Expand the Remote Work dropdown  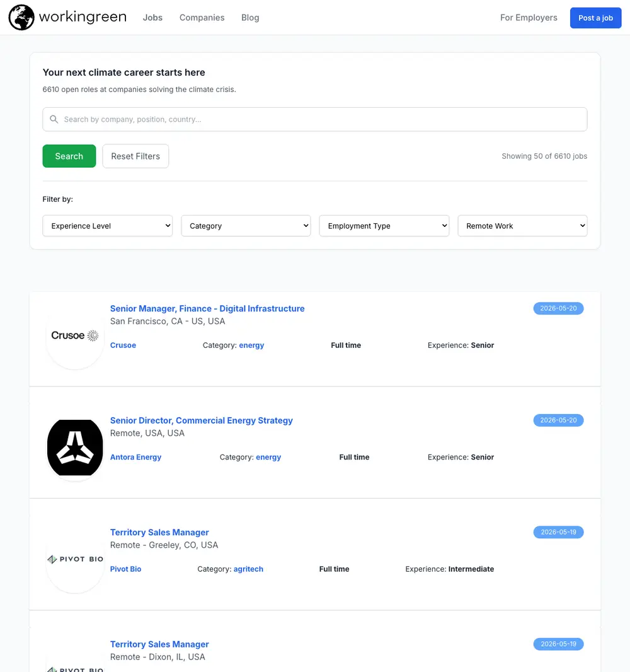point(522,226)
